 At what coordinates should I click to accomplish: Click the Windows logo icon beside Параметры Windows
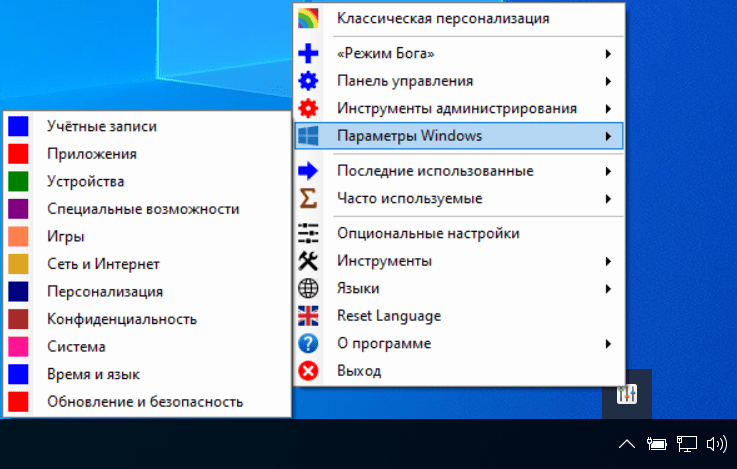point(308,136)
